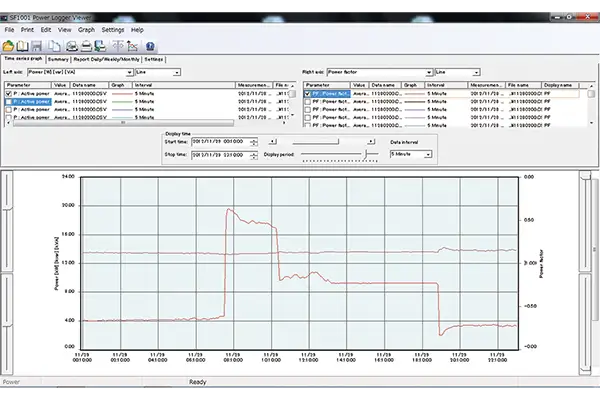Expand the Right axis Power factor dropdown
600x400 pixels.
pos(429,72)
